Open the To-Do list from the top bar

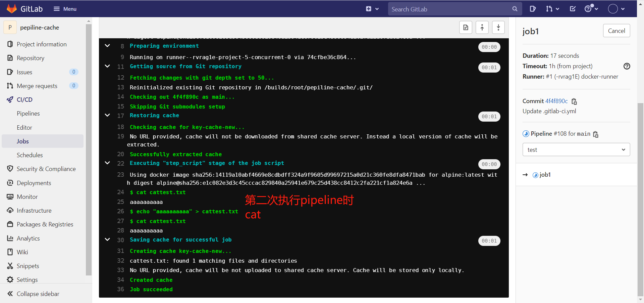[x=573, y=9]
